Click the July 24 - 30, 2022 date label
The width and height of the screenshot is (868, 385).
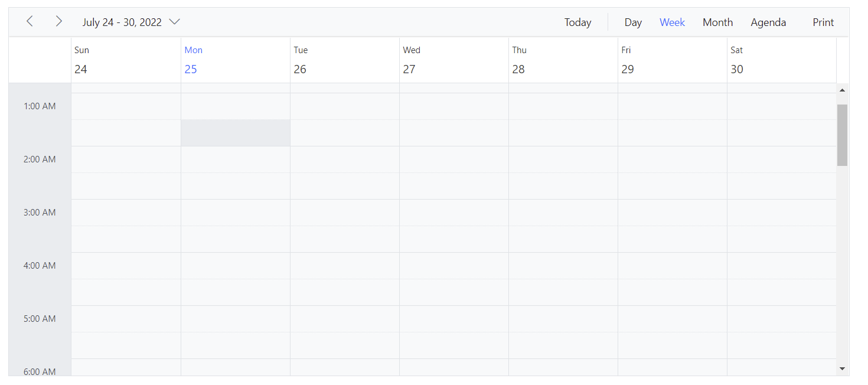pyautogui.click(x=122, y=22)
